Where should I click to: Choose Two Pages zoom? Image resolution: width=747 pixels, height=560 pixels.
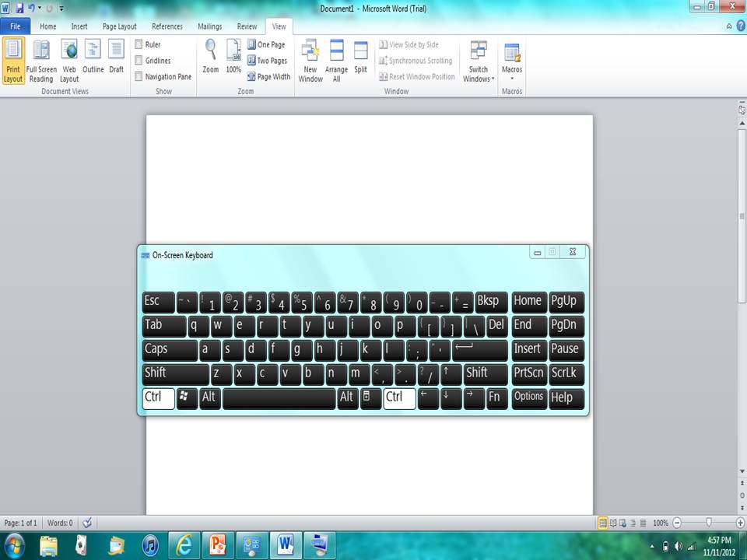[x=267, y=61]
